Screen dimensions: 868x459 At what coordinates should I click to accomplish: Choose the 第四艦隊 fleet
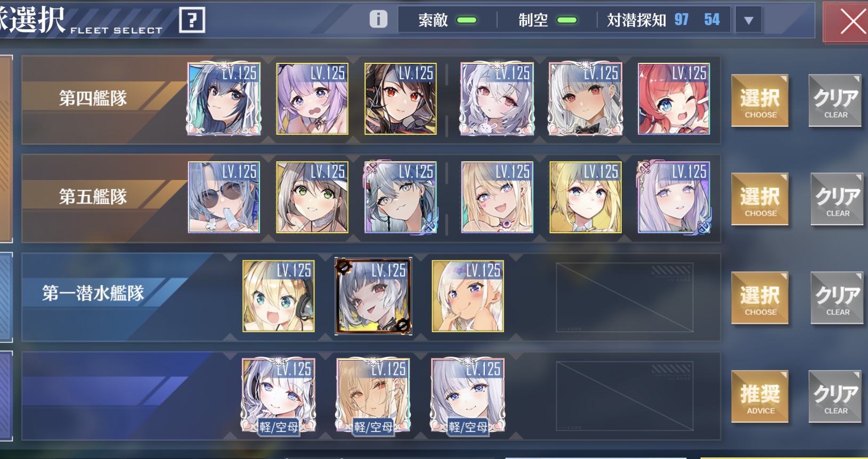tap(760, 101)
